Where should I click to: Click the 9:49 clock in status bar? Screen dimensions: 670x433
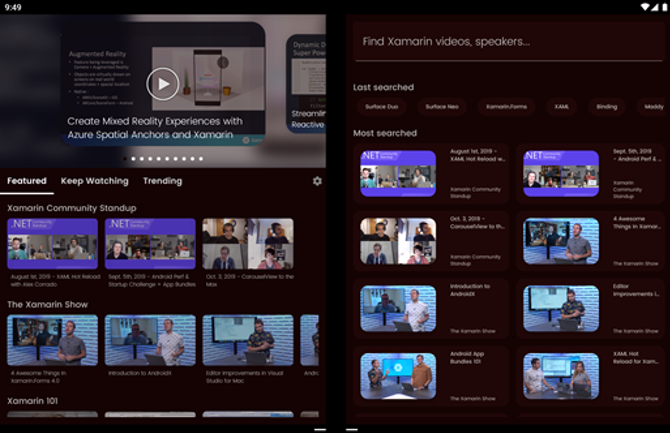click(x=13, y=7)
